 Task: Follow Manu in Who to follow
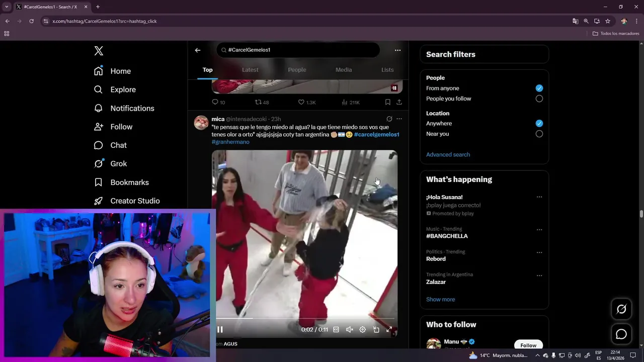coord(528,345)
